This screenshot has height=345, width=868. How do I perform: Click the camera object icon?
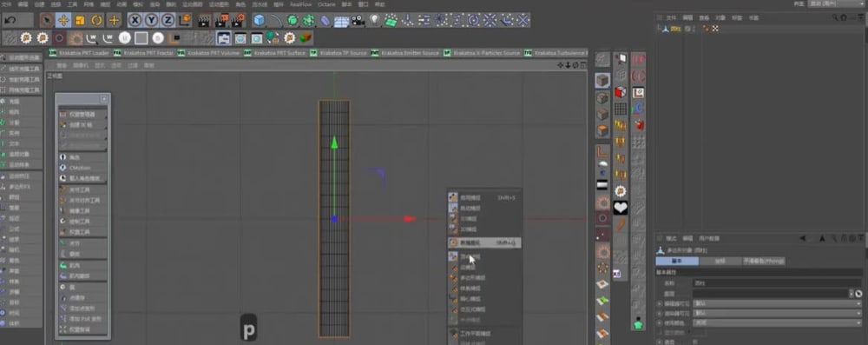[358, 21]
